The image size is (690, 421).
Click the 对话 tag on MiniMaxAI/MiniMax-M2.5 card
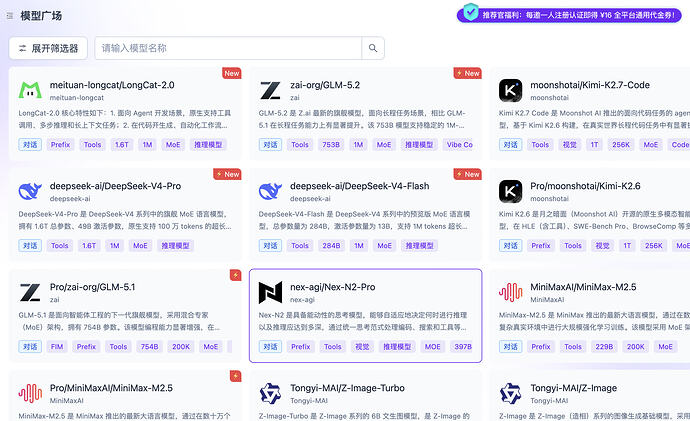(x=510, y=347)
